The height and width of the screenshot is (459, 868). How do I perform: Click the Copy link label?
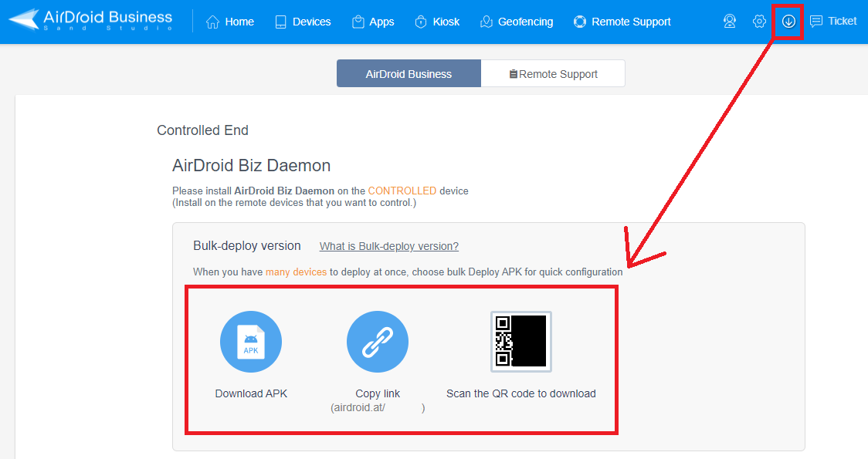[x=378, y=393]
